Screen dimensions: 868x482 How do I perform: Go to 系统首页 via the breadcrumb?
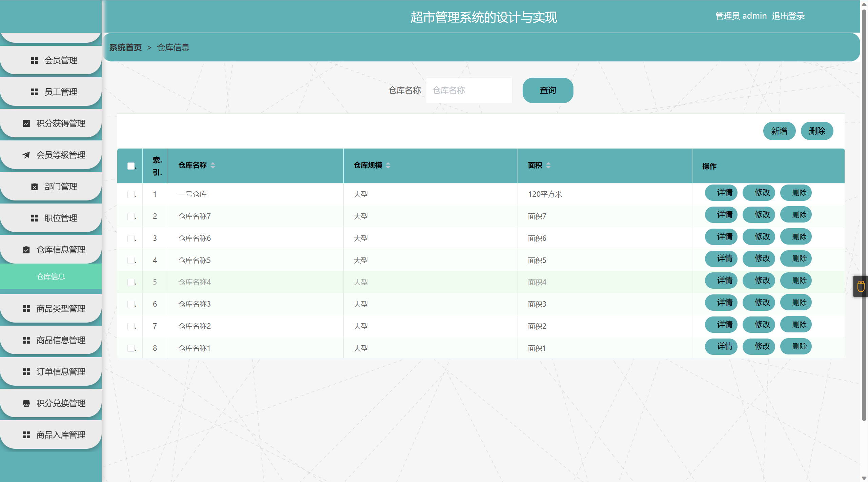coord(125,47)
